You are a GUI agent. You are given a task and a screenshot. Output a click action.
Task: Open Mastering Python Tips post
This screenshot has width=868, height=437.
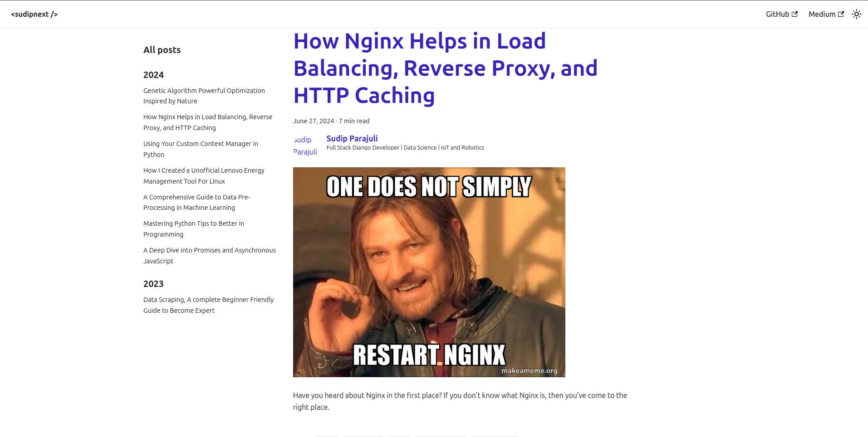[194, 229]
